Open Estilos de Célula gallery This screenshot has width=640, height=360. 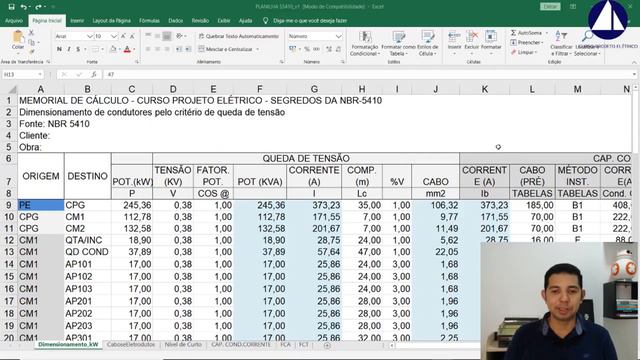tap(427, 43)
